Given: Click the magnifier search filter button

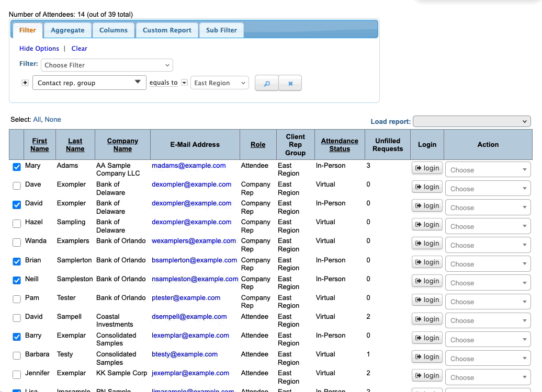Looking at the screenshot, I should [266, 83].
